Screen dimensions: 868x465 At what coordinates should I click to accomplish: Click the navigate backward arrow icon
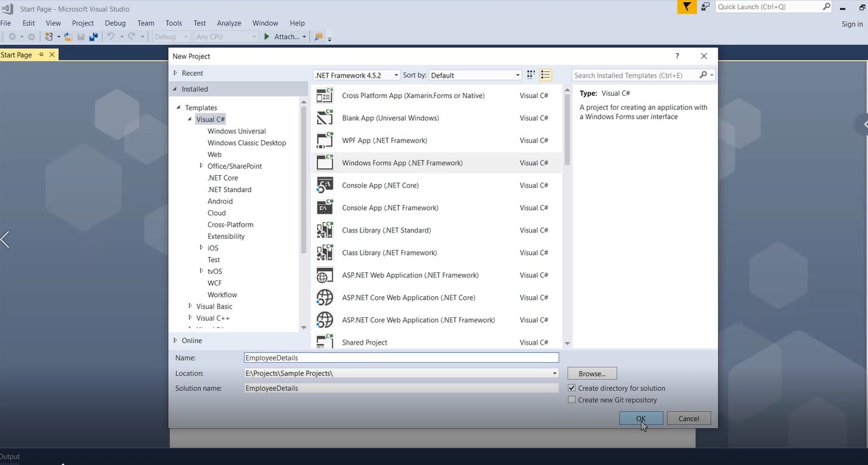(13, 36)
